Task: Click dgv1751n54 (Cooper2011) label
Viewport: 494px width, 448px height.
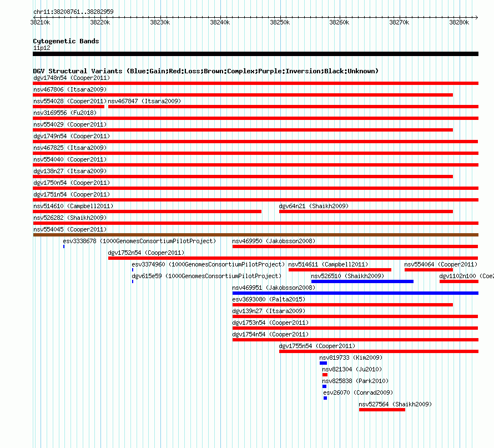Action: click(72, 194)
